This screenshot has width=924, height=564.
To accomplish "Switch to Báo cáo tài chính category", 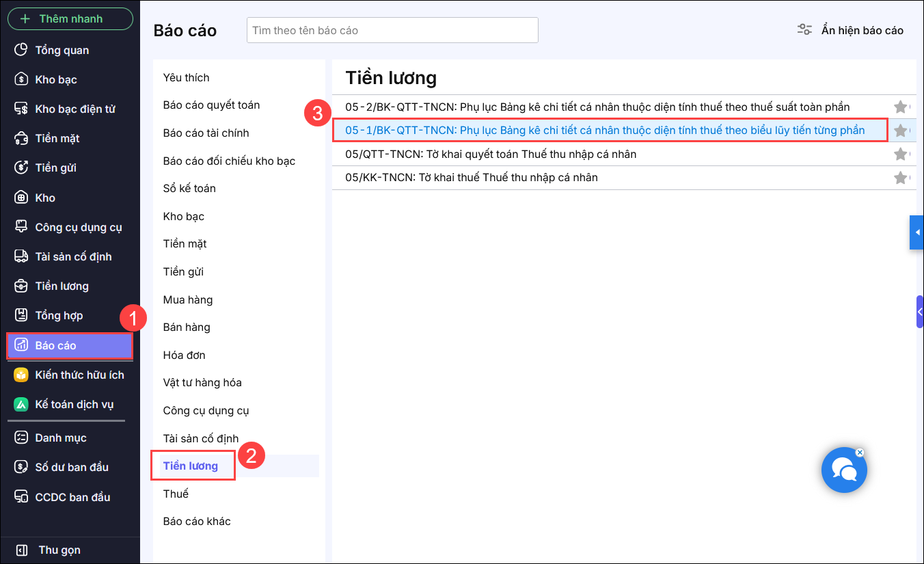I will [x=206, y=133].
